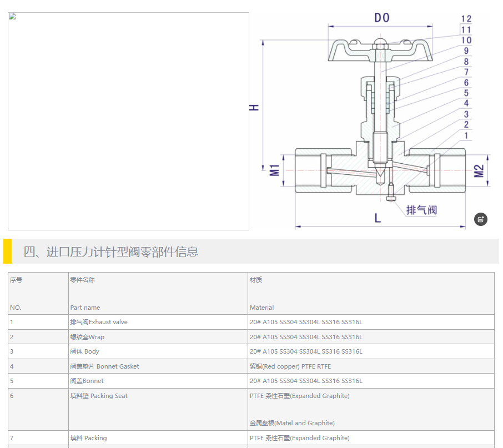Click the D0 dimension label in diagram
The height and width of the screenshot is (448, 503).
pos(381,18)
